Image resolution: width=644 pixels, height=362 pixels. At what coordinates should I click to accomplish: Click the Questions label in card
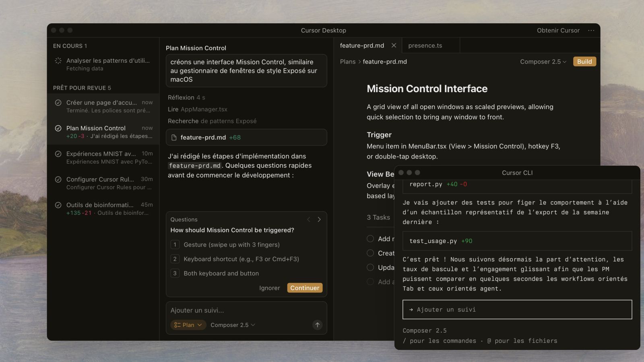[184, 220]
